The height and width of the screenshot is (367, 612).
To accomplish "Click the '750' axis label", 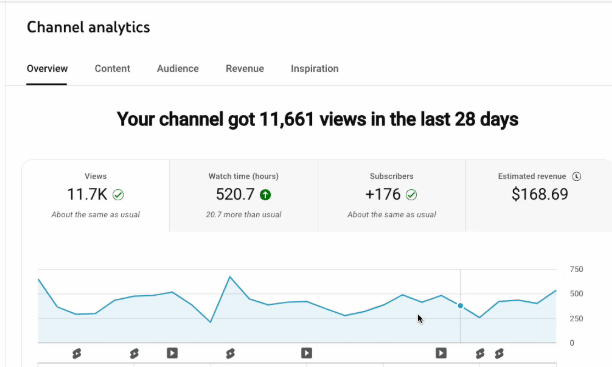I will [576, 269].
